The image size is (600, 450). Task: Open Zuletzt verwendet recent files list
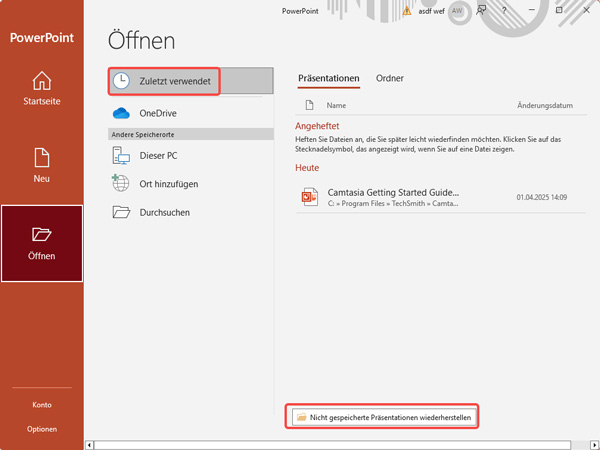tap(191, 81)
